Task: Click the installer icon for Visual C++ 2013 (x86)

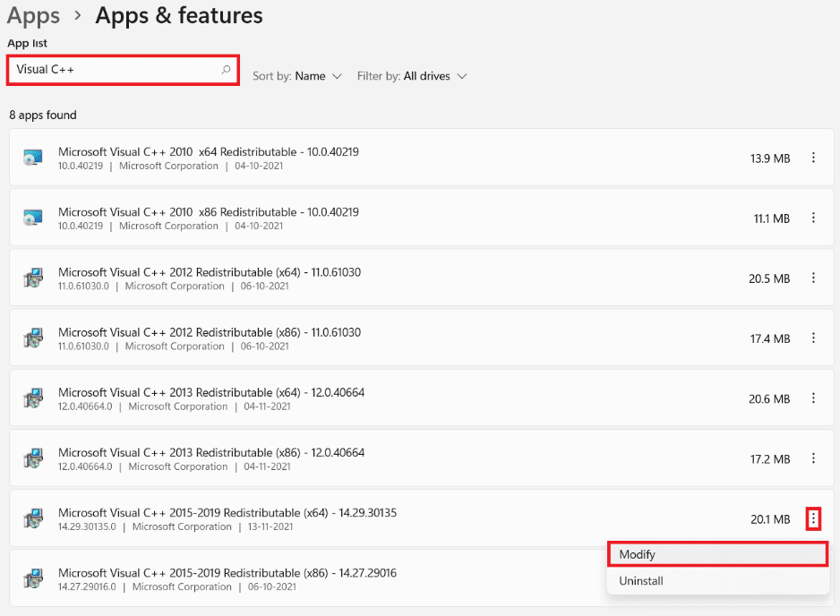Action: tap(33, 458)
